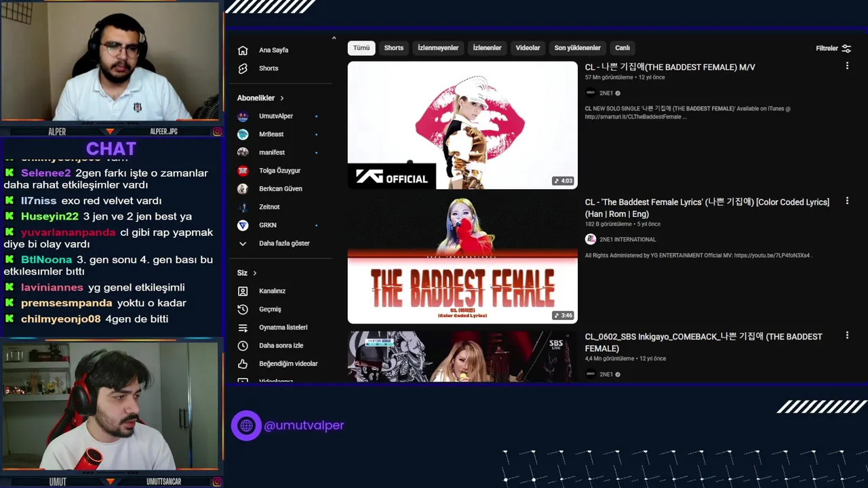The width and height of the screenshot is (868, 488).
Task: Open Berkcan Güven channel avatar
Action: (x=243, y=188)
